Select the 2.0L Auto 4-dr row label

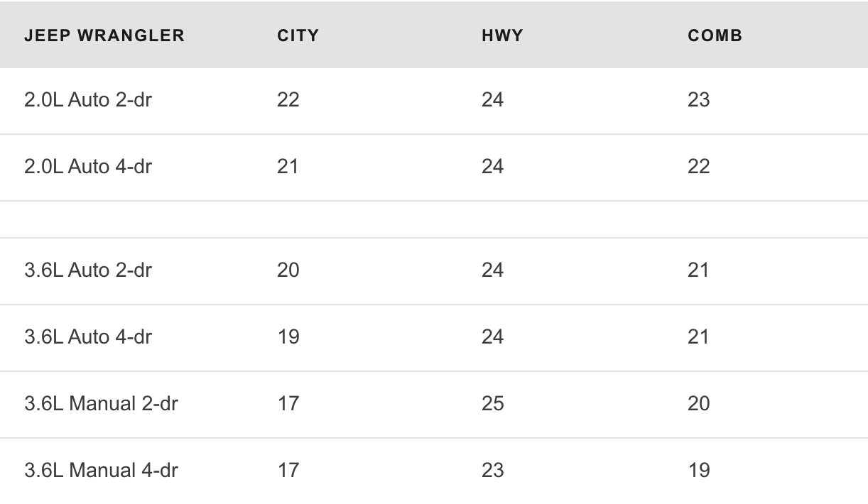pyautogui.click(x=88, y=166)
